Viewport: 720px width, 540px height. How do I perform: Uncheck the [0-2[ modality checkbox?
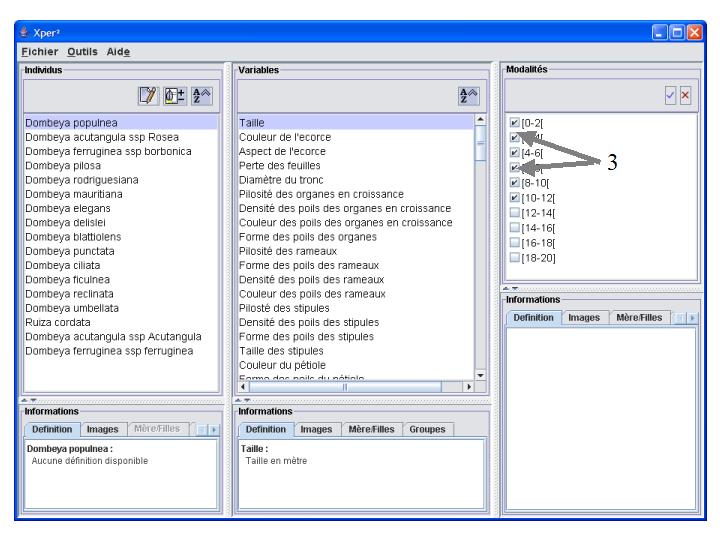(x=514, y=123)
